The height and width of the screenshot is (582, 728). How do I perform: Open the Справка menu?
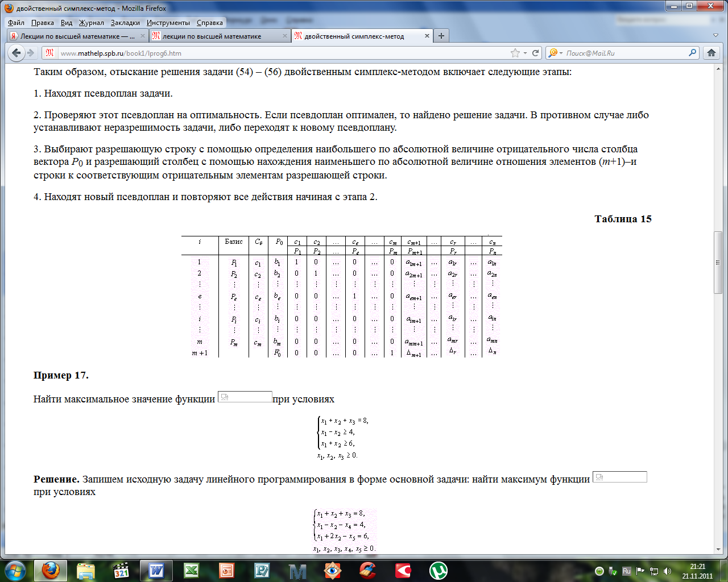[210, 23]
